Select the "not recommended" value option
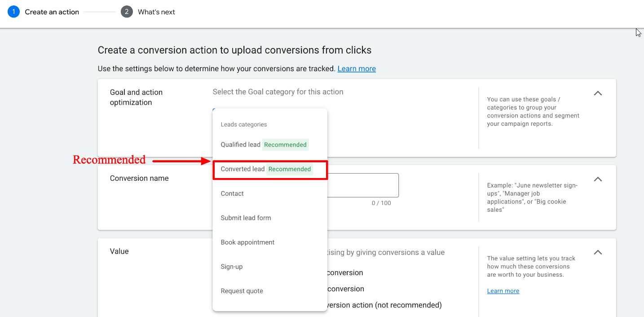This screenshot has height=317, width=644. tap(384, 305)
